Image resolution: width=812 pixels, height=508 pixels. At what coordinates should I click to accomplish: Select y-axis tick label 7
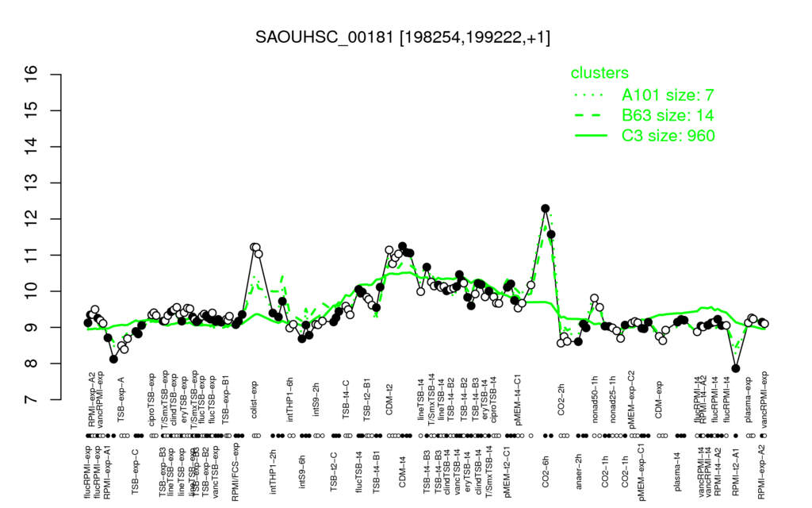pos(32,400)
